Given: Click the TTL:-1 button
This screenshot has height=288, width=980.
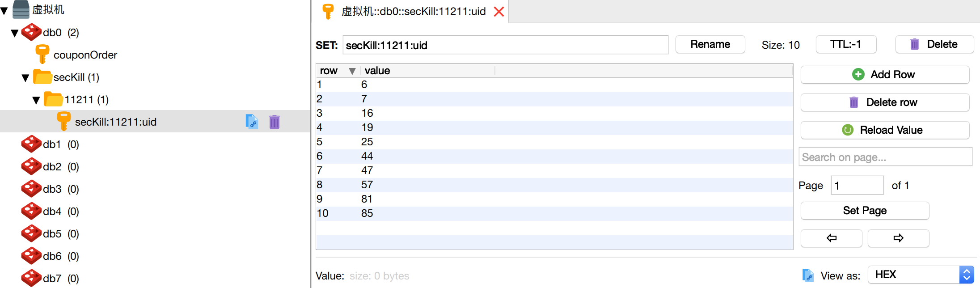Looking at the screenshot, I should tap(845, 44).
